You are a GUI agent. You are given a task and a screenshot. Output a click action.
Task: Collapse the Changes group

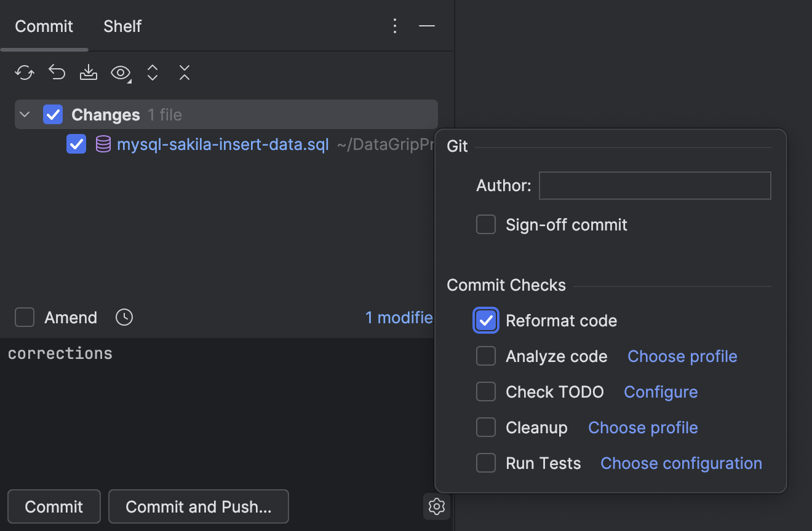pyautogui.click(x=24, y=114)
